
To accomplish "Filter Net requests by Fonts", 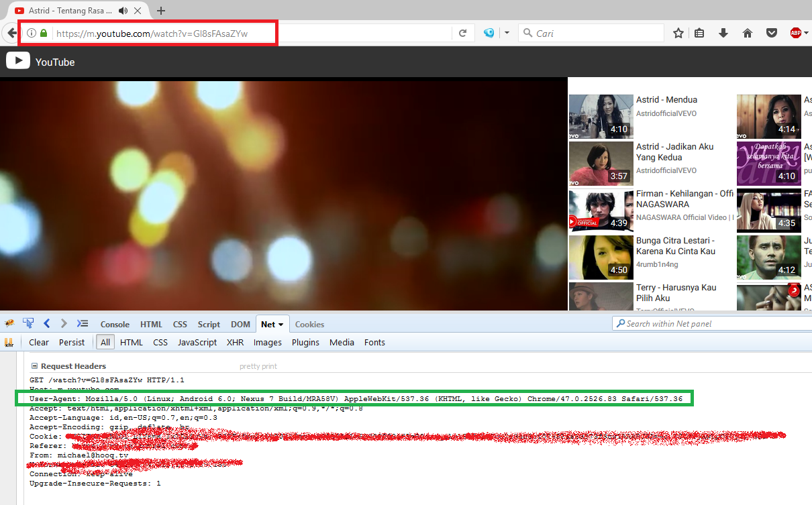I will [374, 342].
